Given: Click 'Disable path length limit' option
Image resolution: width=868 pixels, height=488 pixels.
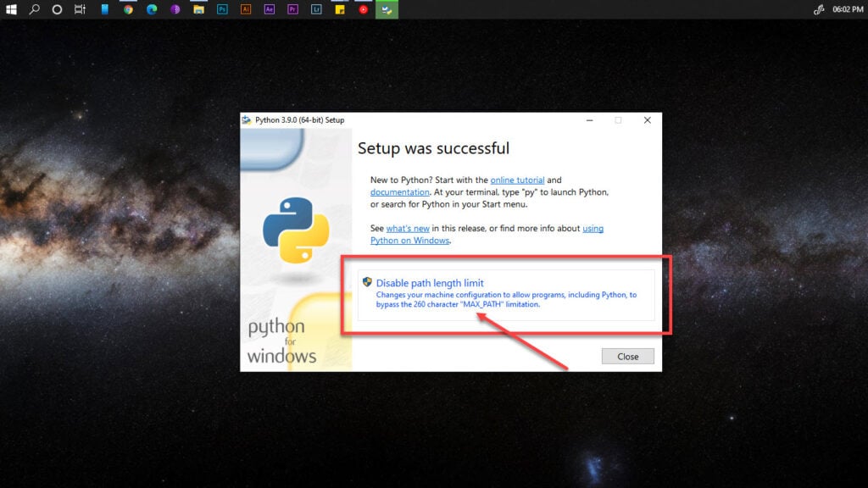Looking at the screenshot, I should coord(506,295).
